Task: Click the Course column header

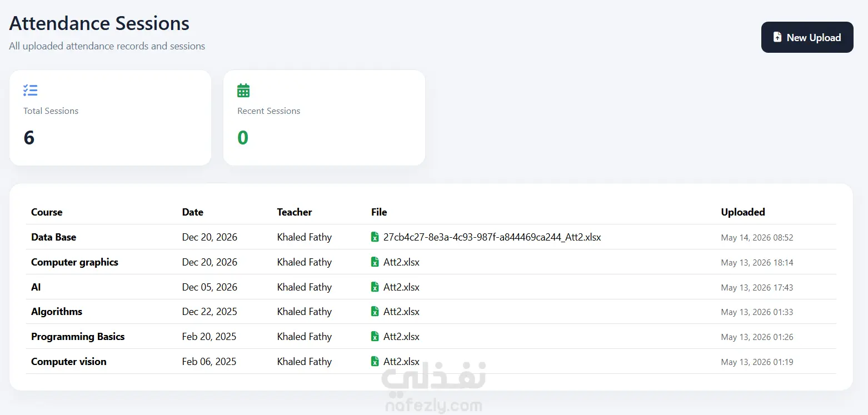Action: pos(47,212)
